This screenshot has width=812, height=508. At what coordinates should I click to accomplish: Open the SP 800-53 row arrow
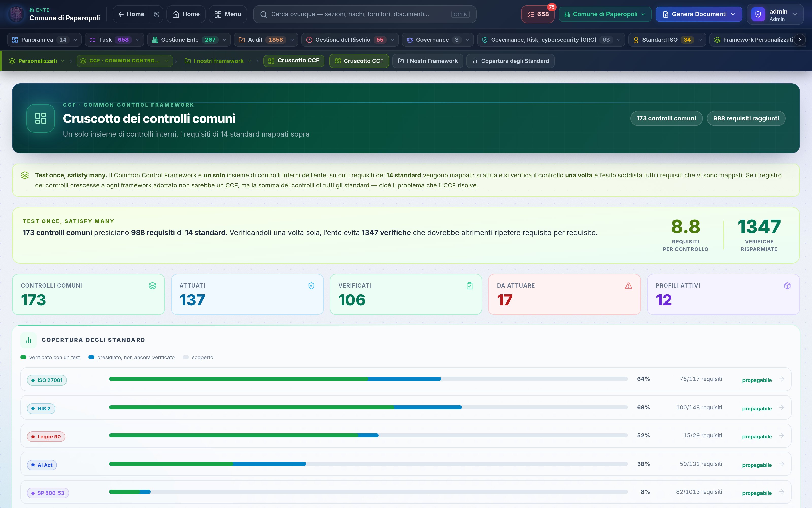coord(782,492)
